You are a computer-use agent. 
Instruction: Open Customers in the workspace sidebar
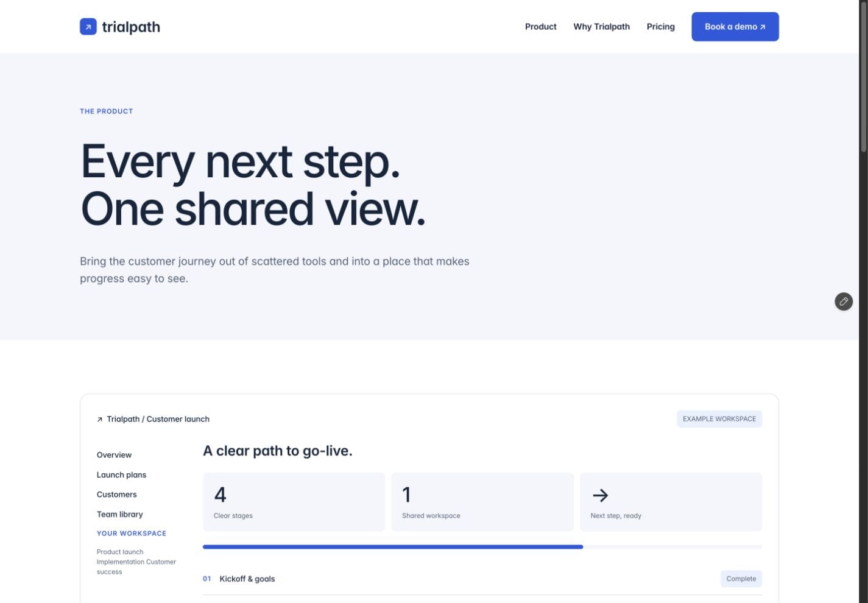click(116, 495)
